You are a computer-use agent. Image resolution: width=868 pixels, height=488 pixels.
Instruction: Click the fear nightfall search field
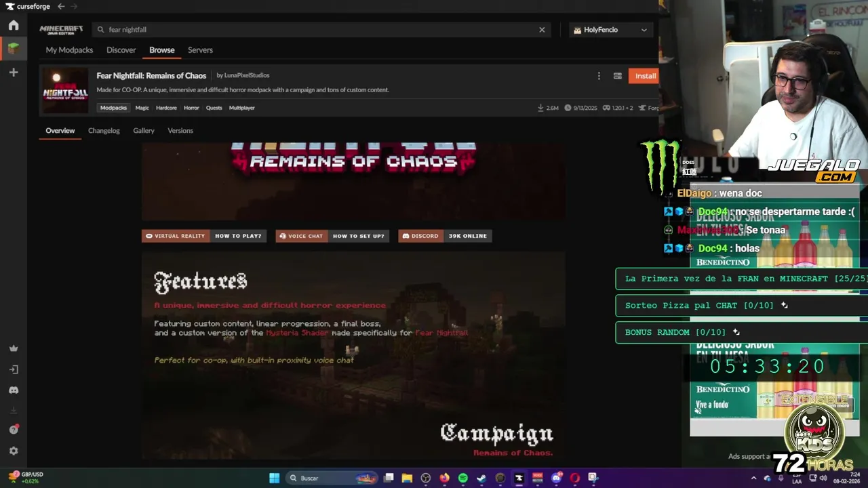point(321,30)
